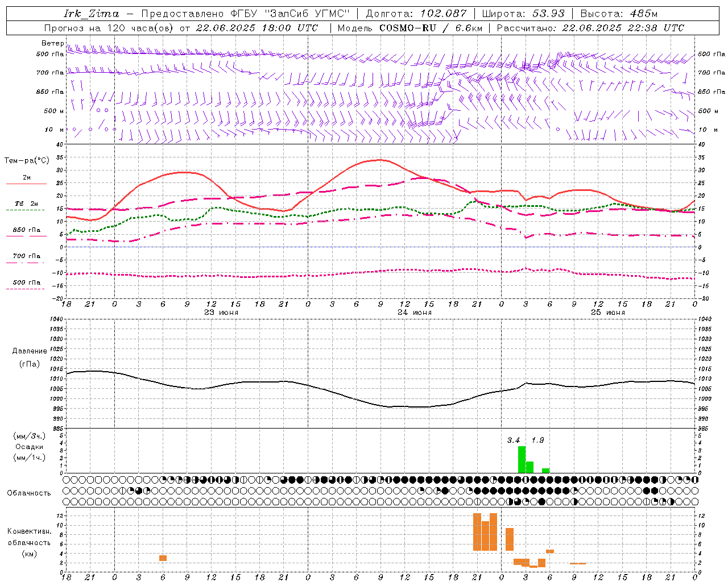Click the small orange convective bar on 23 июня
Viewport: 728px width, 582px height.
(163, 558)
